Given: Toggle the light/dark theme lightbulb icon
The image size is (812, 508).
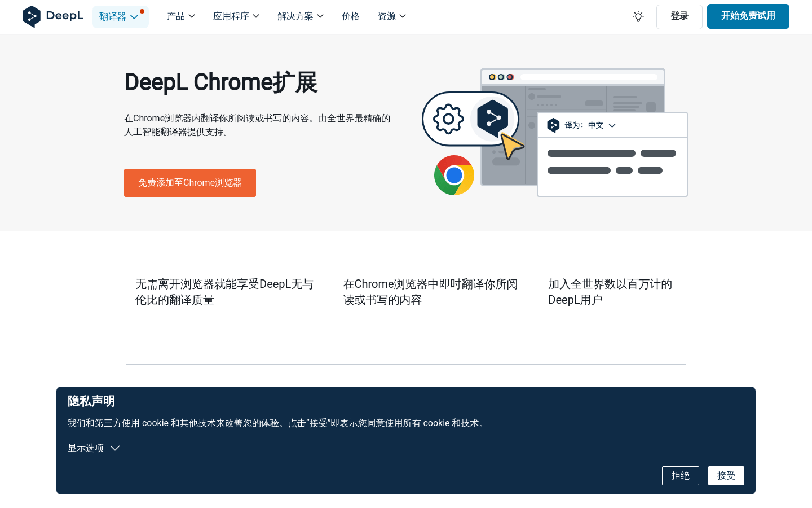Looking at the screenshot, I should click(x=638, y=17).
